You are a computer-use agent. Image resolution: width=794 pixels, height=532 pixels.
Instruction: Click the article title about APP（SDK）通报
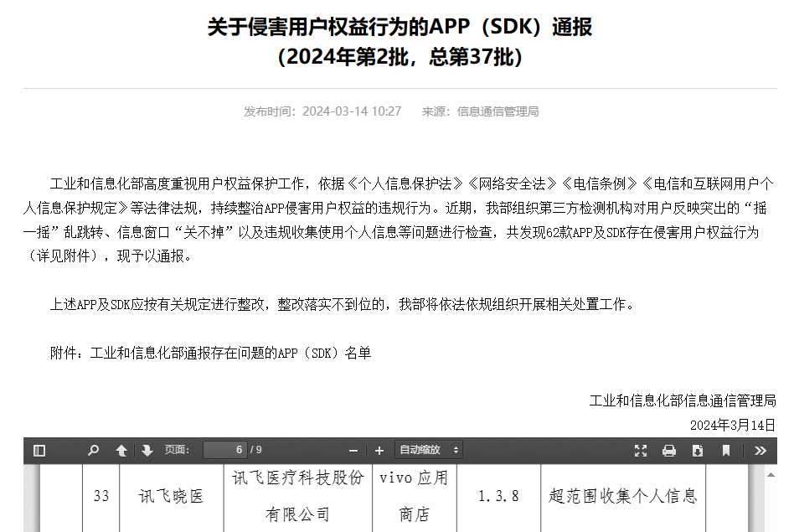click(400, 26)
